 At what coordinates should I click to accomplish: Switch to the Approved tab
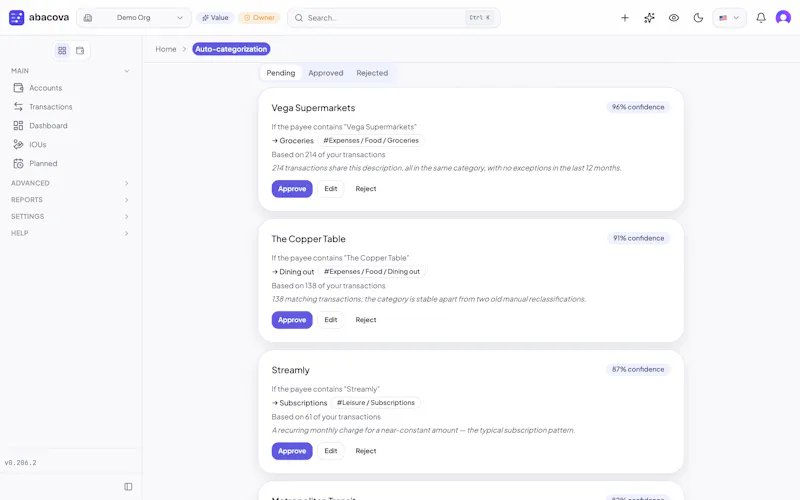(x=326, y=73)
